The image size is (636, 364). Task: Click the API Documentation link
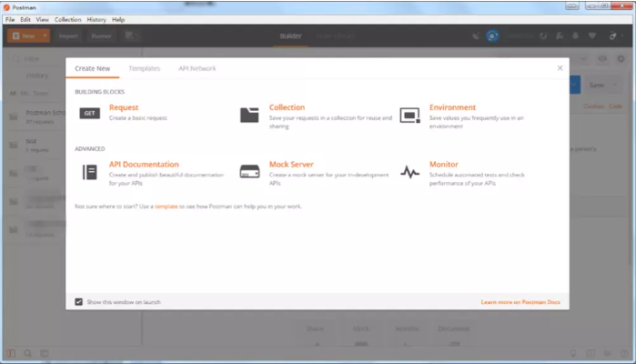click(x=144, y=164)
